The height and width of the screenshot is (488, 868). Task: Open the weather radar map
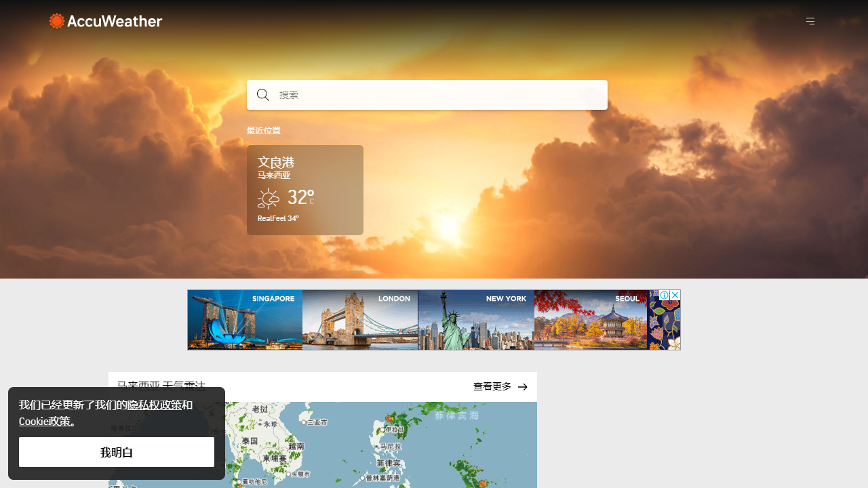click(x=323, y=445)
